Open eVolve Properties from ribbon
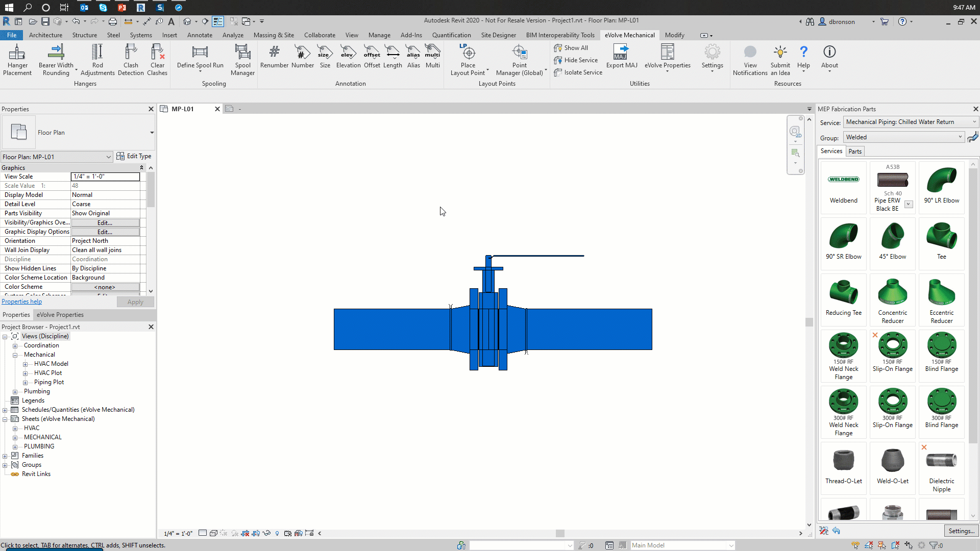Viewport: 980px width, 551px height. point(667,57)
